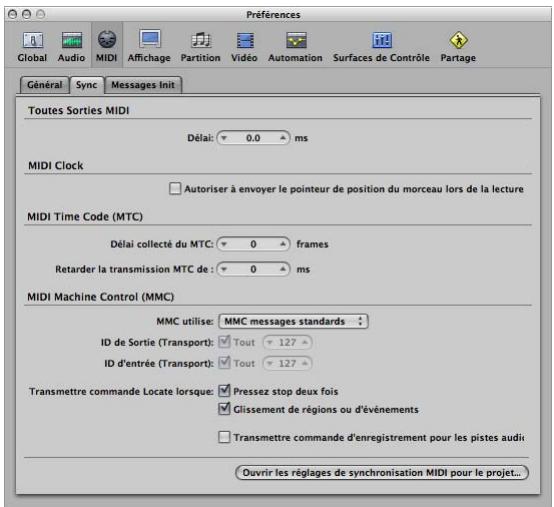This screenshot has height=507, width=554.
Task: Enable Transmettre commande d'enregistrement pour pistes audio
Action: coord(224,437)
